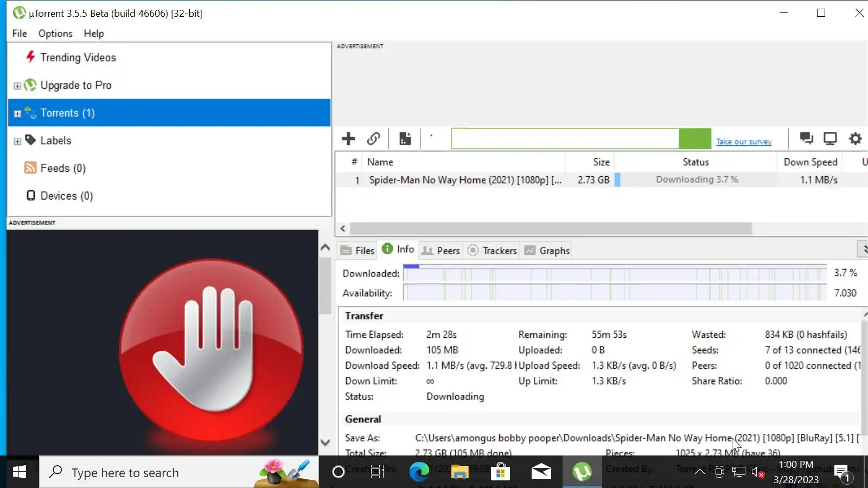The width and height of the screenshot is (868, 488).
Task: Open the notification center icon
Action: [x=842, y=473]
